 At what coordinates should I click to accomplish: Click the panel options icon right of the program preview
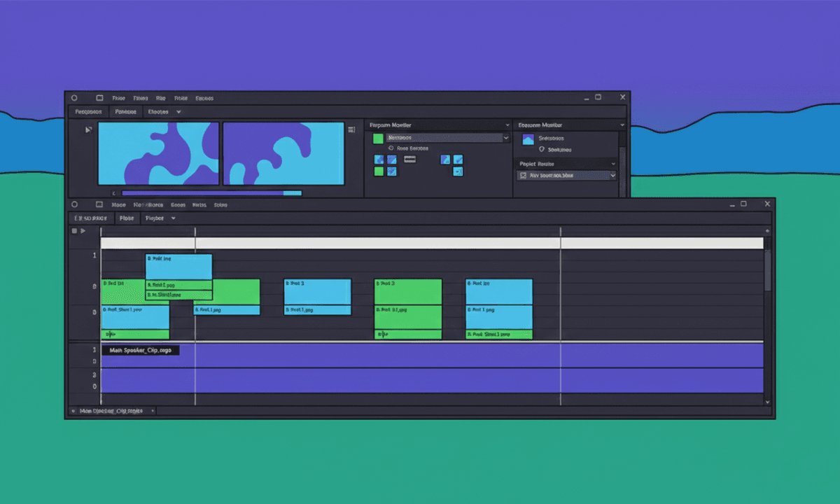coord(351,129)
